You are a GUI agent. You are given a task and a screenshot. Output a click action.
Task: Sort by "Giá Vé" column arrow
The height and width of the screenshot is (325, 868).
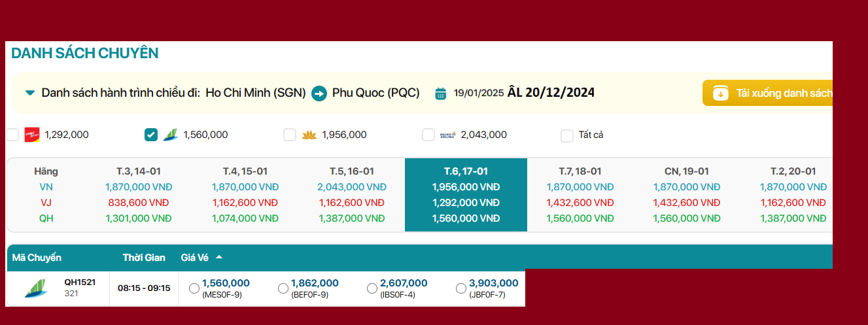point(219,258)
